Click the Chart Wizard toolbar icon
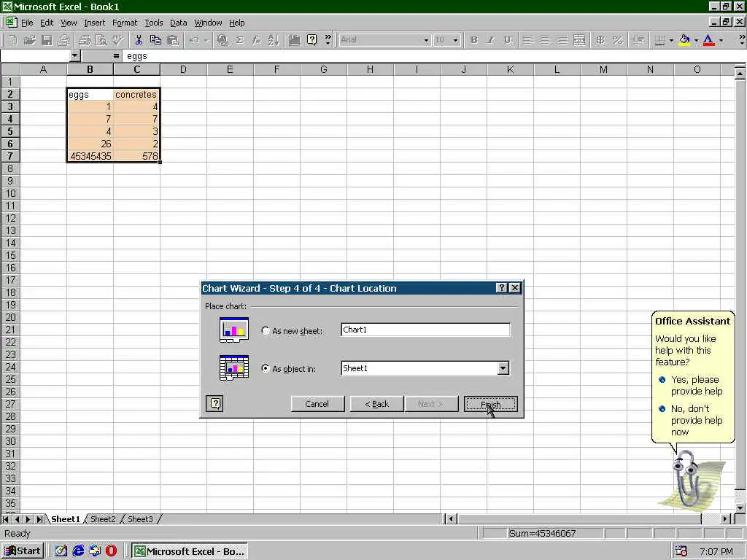This screenshot has width=747, height=560. (x=295, y=41)
